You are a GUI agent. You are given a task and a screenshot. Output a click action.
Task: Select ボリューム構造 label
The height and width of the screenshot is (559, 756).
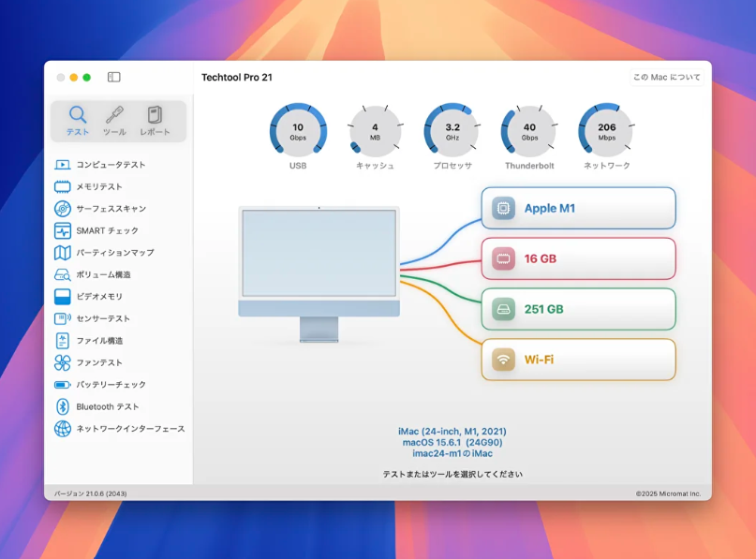point(103,274)
